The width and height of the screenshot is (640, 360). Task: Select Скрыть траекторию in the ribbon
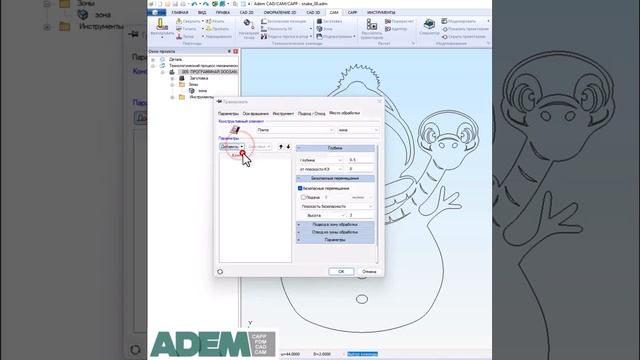463,36
